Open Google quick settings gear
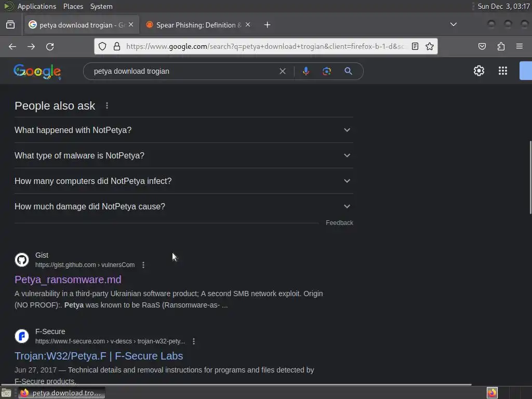The height and width of the screenshot is (399, 532). (x=478, y=71)
